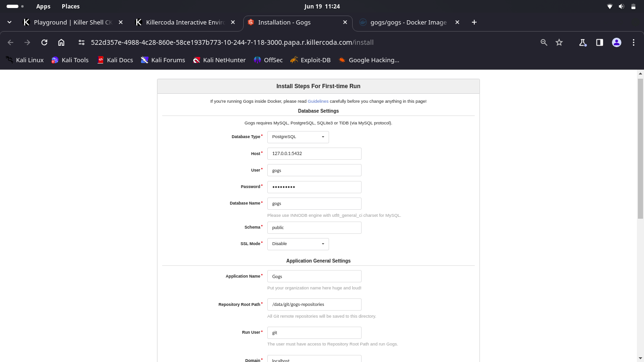644x362 pixels.
Task: Open the Kali Tools bookmark
Action: [70, 60]
